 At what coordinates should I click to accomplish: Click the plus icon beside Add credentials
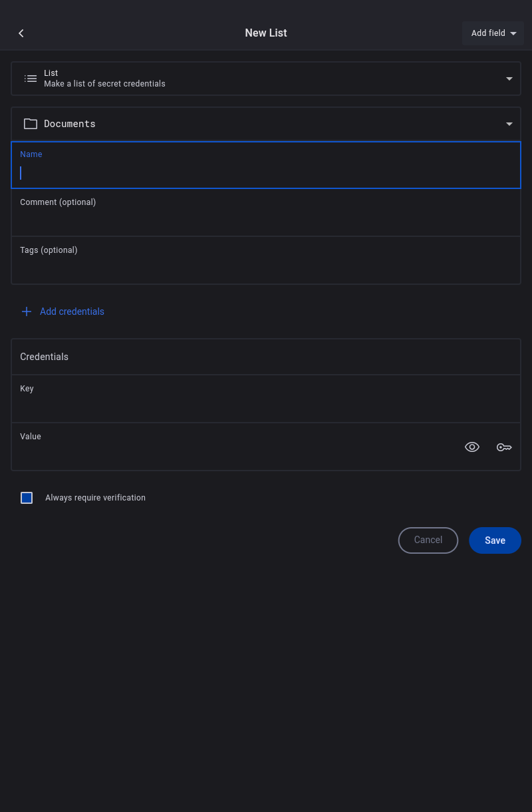tap(27, 311)
